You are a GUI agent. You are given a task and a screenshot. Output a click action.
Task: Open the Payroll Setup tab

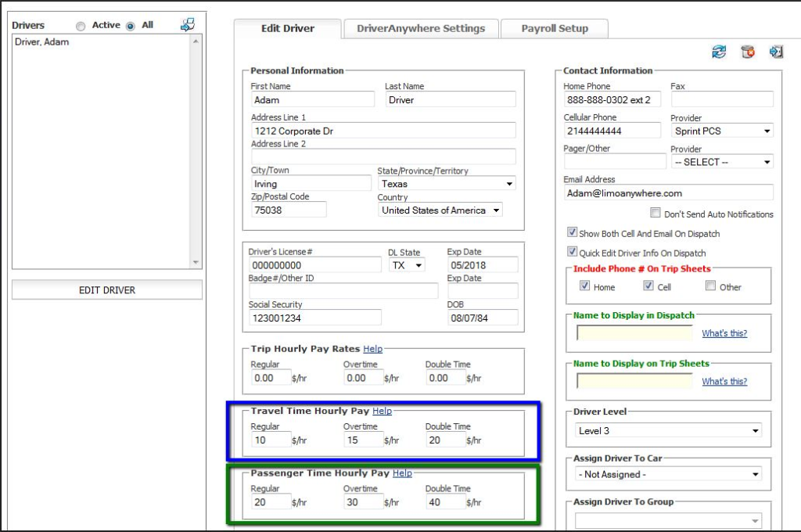pyautogui.click(x=554, y=29)
